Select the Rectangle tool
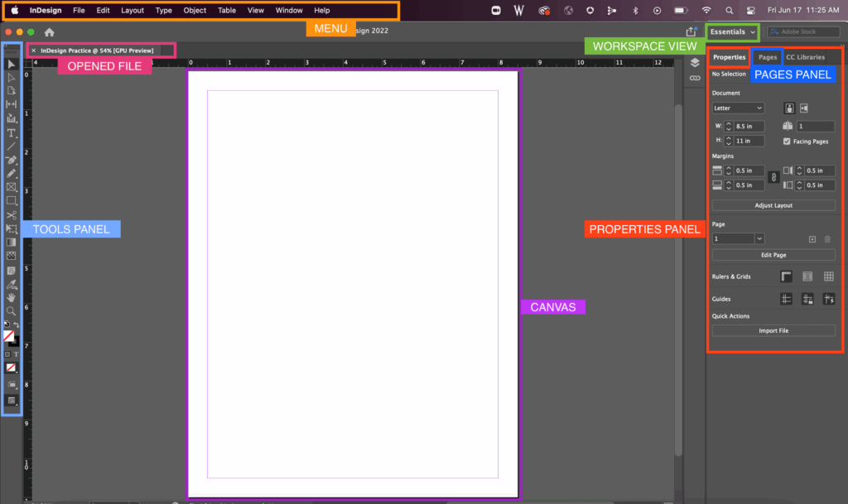The height and width of the screenshot is (504, 848). [x=12, y=199]
